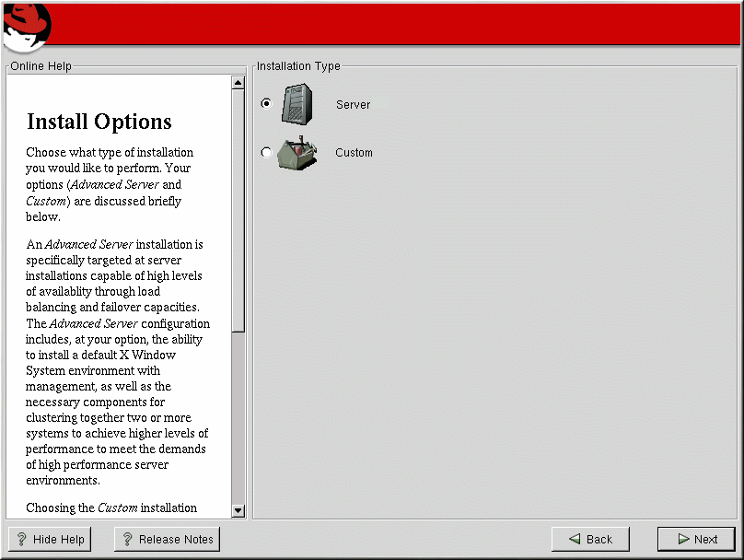
Task: Click the Server tower icon
Action: 297,104
